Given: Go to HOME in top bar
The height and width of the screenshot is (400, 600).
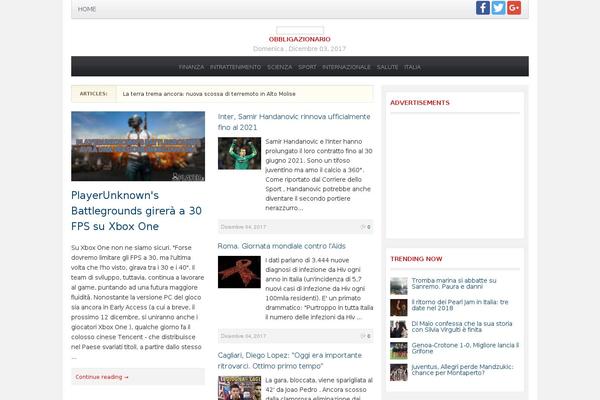Looking at the screenshot, I should tap(87, 9).
